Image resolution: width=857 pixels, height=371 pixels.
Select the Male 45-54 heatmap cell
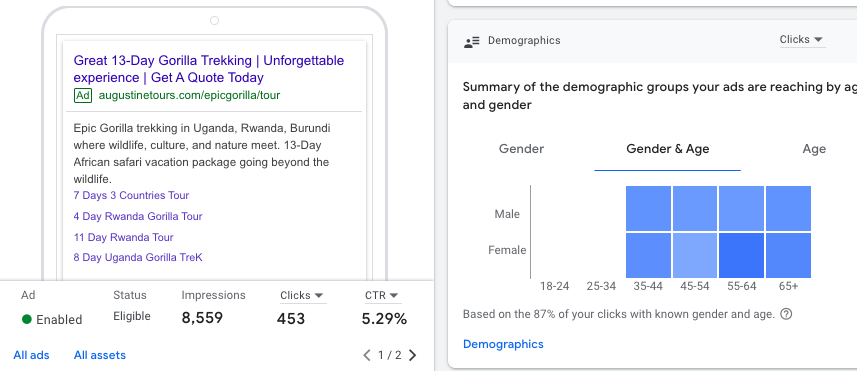(x=695, y=208)
